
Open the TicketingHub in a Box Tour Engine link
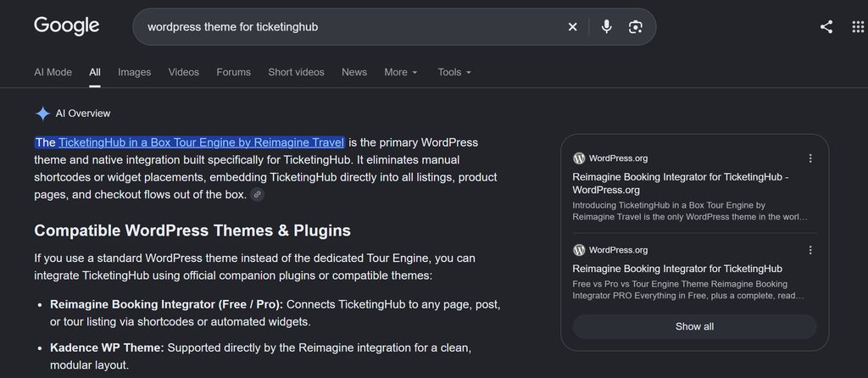coord(201,142)
